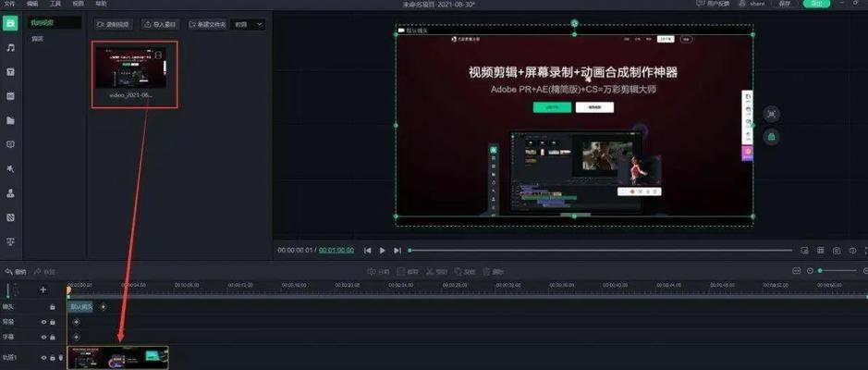Select 我的视频 category in media panel

tap(55, 23)
